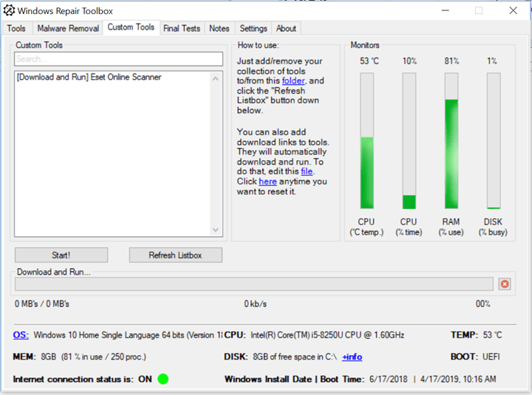Click the Windows Repair Toolbox gear icon
532x395 pixels.
click(9, 10)
